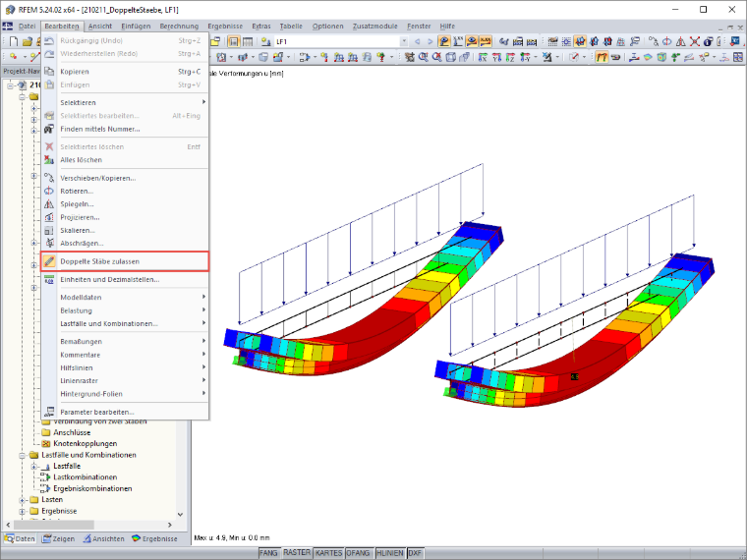747x560 pixels.
Task: Switch to the Ergebnisse navigator tab
Action: coord(154,538)
